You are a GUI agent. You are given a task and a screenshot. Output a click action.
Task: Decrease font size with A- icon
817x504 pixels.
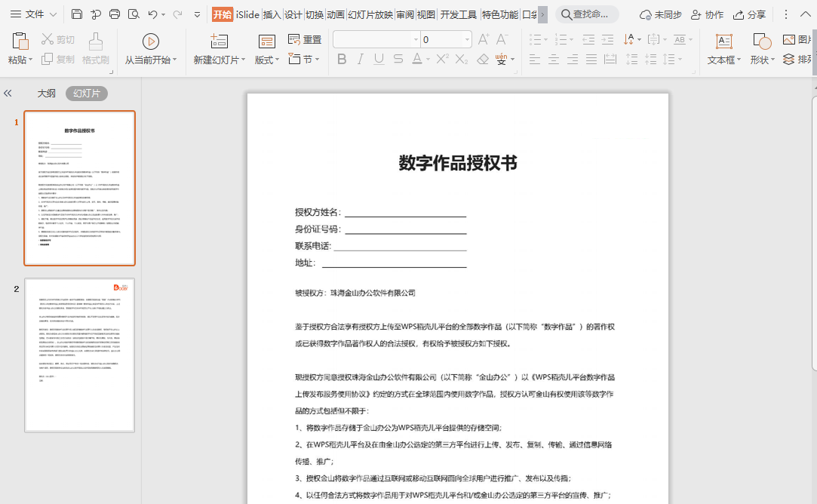pyautogui.click(x=502, y=39)
